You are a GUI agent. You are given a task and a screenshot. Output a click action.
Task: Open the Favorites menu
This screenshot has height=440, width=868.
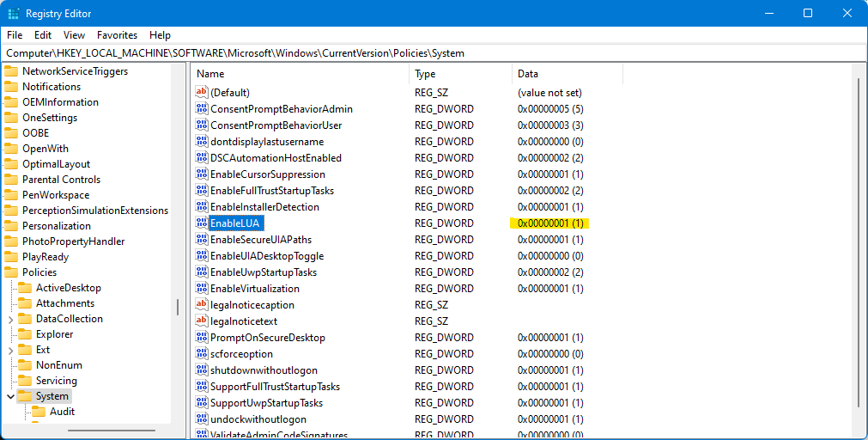pyautogui.click(x=117, y=35)
